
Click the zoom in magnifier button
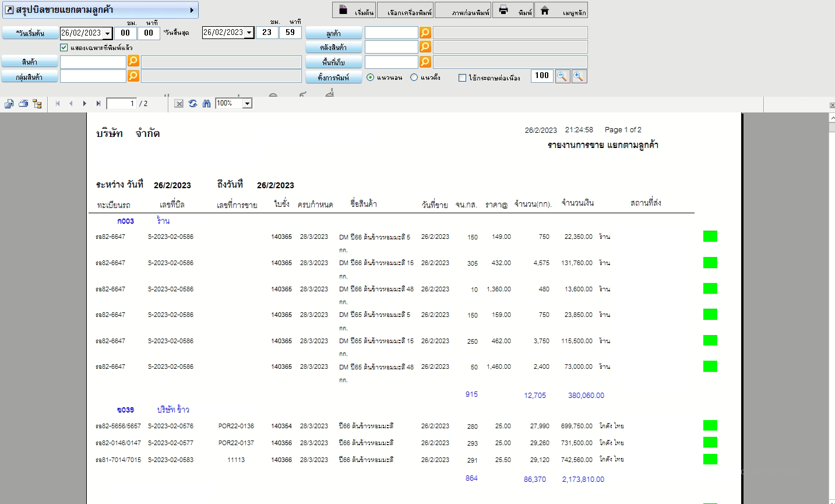click(x=579, y=76)
